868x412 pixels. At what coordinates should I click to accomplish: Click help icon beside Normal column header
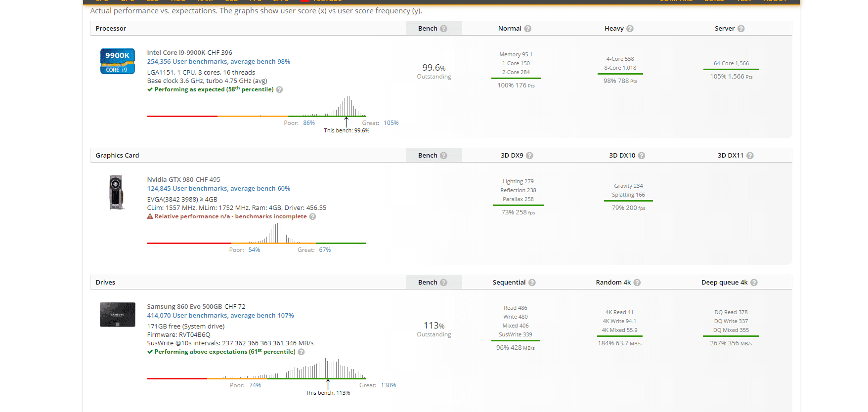click(x=527, y=29)
